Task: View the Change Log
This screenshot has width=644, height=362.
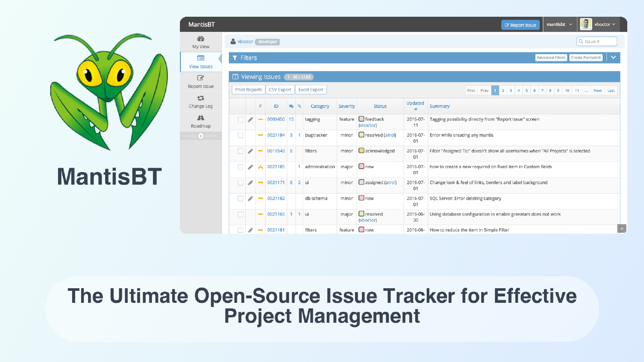Action: (200, 102)
